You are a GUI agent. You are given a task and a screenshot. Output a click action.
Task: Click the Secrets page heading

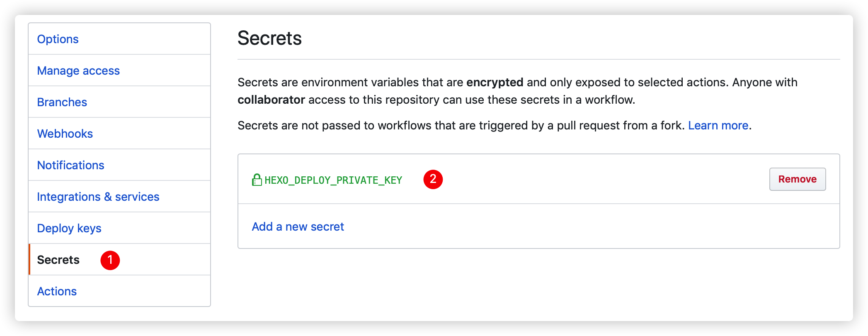269,38
